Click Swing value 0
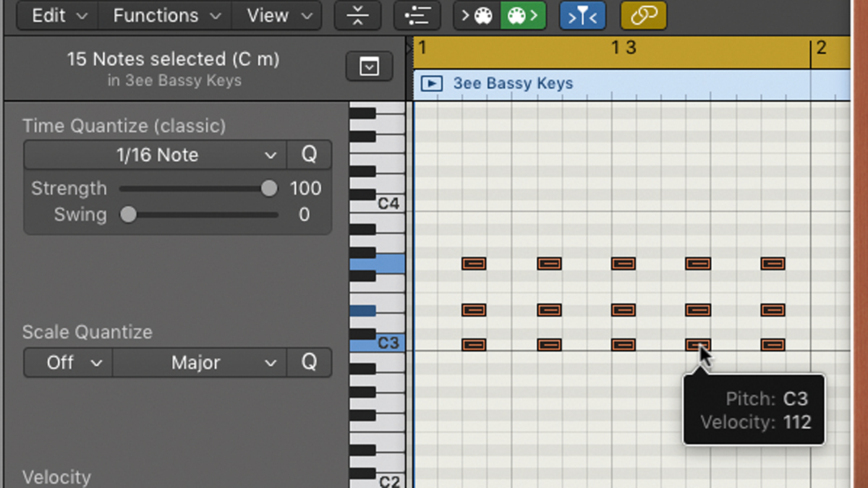 [305, 215]
